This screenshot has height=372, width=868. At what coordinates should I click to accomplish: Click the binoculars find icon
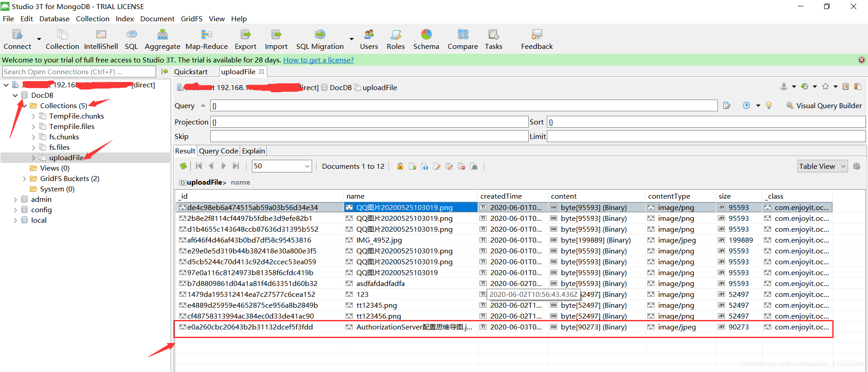click(x=474, y=166)
